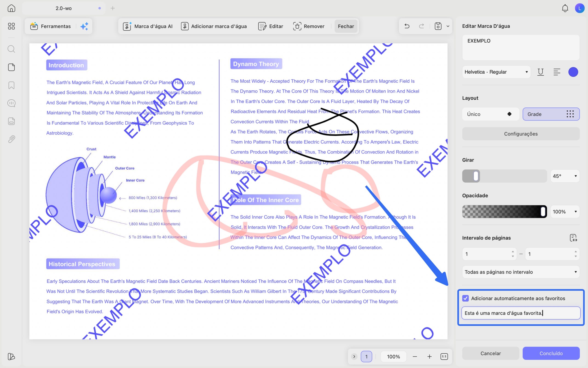Viewport: 588px width, 368px height.
Task: Open the 100% opacity dropdown
Action: (x=565, y=212)
